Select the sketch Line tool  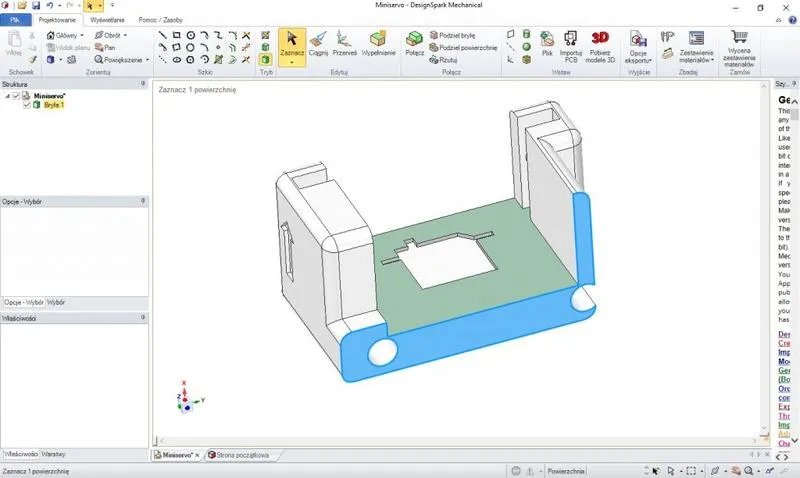162,35
